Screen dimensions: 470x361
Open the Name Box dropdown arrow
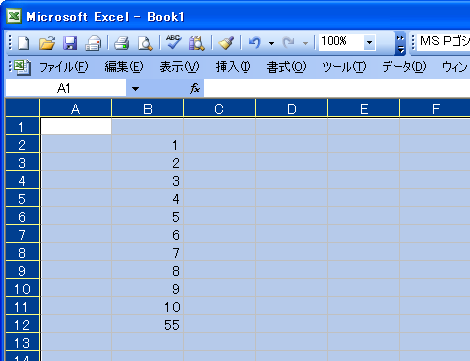coord(135,89)
